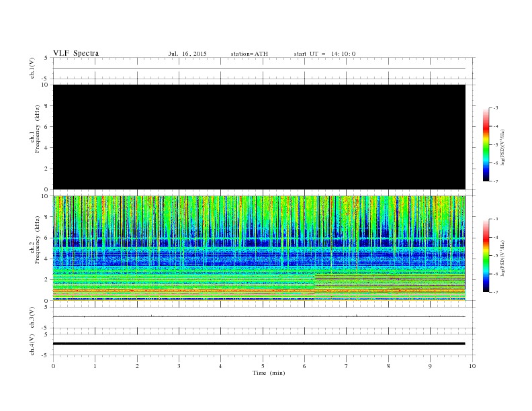Click the "-3" tick of upper colorbar
Screen dimensions: 532x411
496,108
